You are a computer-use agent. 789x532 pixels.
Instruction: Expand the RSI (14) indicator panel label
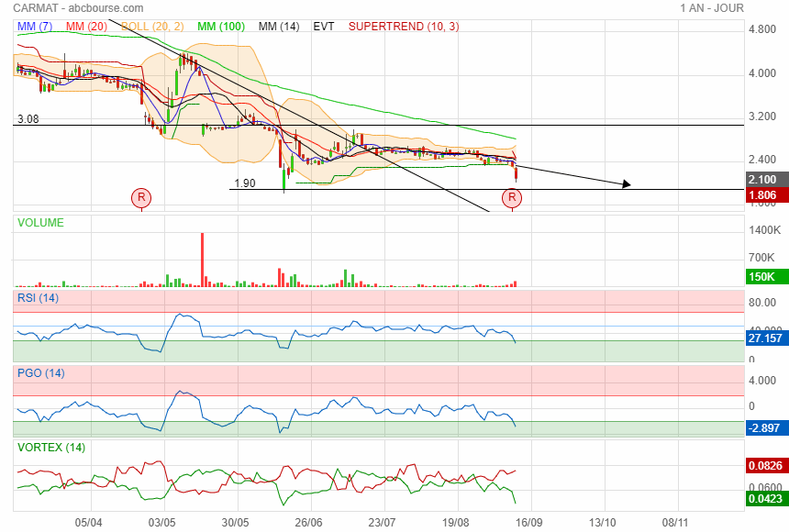38,297
